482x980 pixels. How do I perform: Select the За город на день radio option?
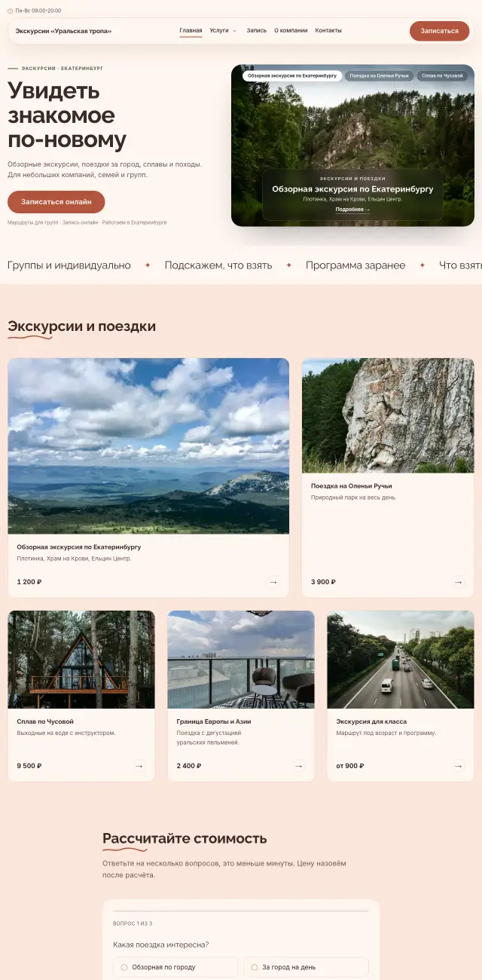pos(306,967)
